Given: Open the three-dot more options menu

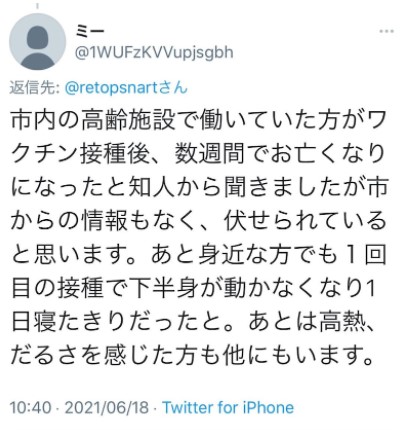Looking at the screenshot, I should point(387,32).
